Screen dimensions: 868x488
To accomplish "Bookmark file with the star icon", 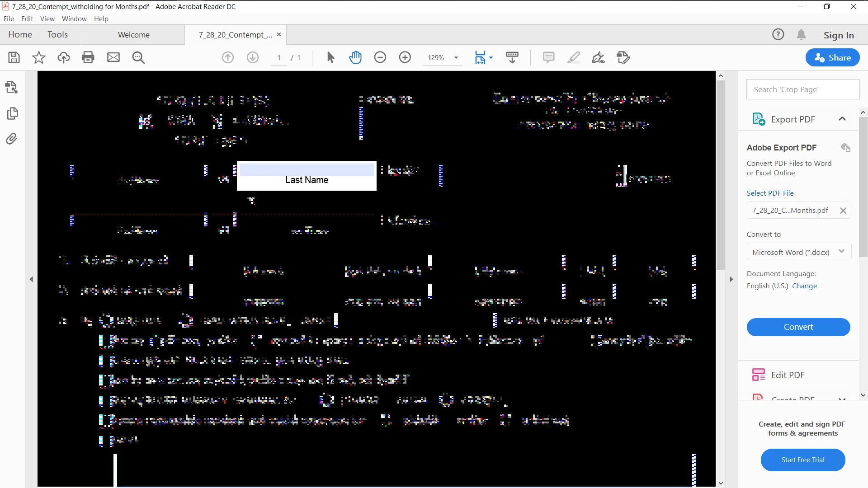I will point(39,57).
